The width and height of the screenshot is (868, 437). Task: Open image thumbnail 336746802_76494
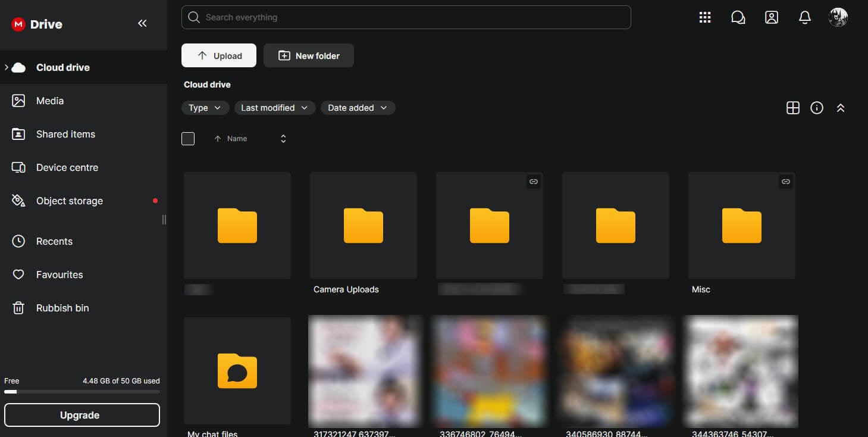[490, 371]
